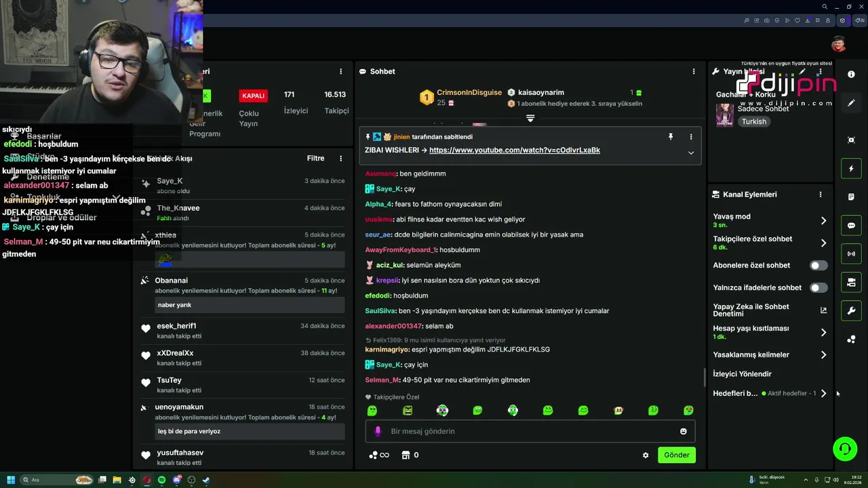The image size is (868, 488).
Task: Select the first green blob emote
Action: pos(372,411)
